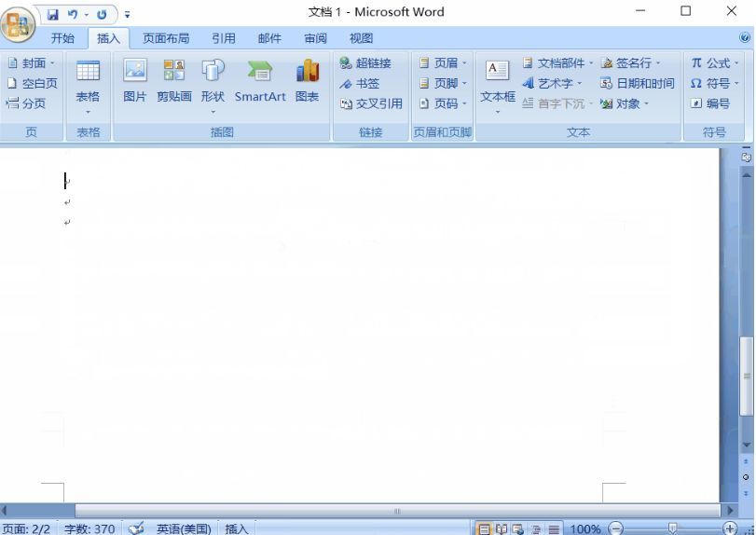Open the 符号 symbol menu
Image resolution: width=756 pixels, height=535 pixels.
(x=715, y=83)
